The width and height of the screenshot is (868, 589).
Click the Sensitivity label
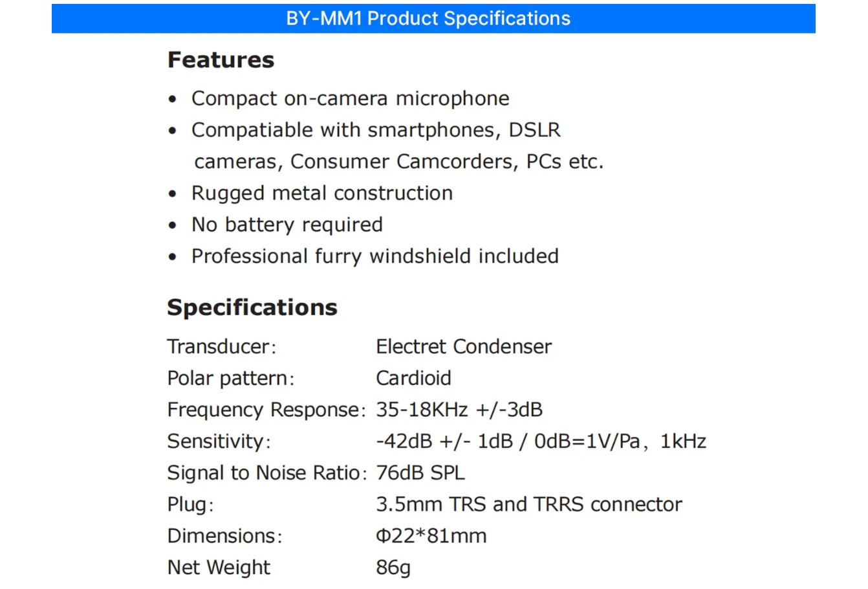coord(219,441)
